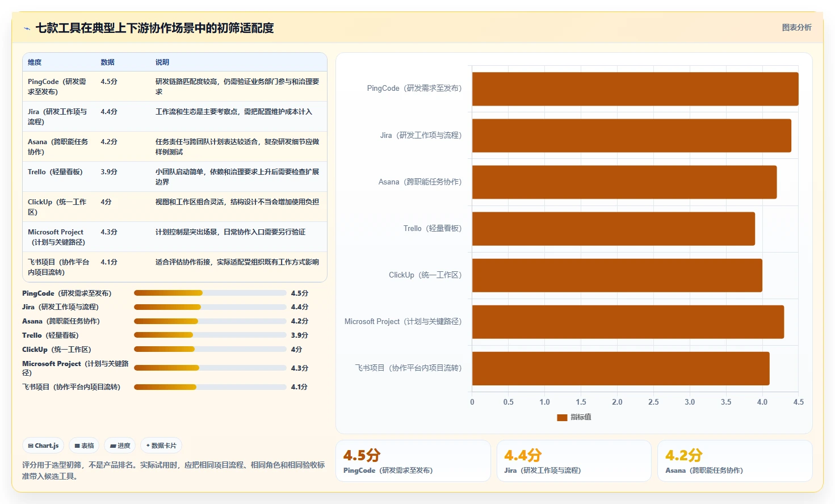The width and height of the screenshot is (835, 504).
Task: Click the 4分 value in ClickUp table row
Action: click(106, 202)
